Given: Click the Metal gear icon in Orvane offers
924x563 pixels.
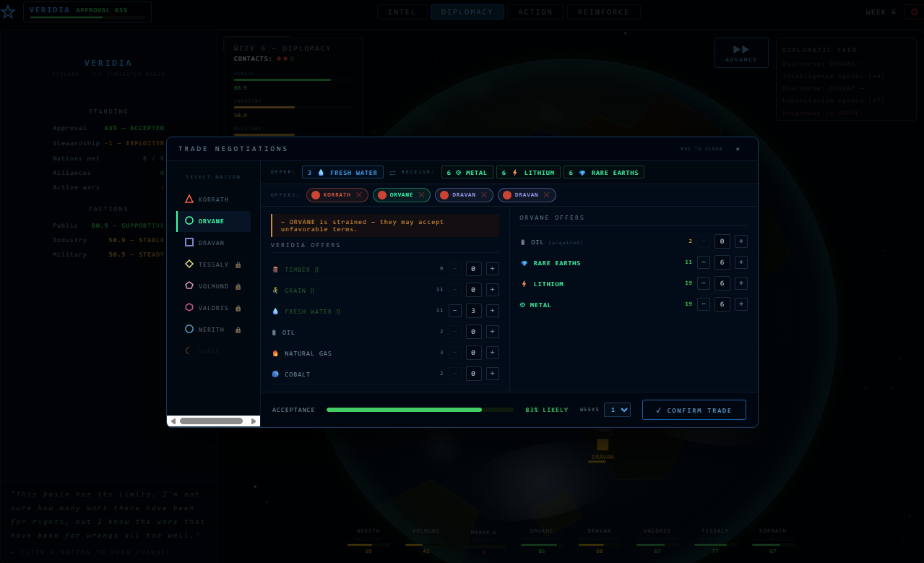Looking at the screenshot, I should click(523, 305).
